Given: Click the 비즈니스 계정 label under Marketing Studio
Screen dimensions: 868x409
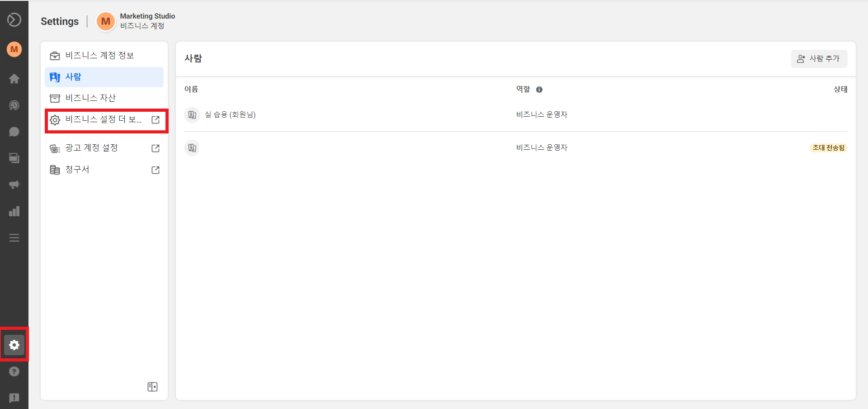Looking at the screenshot, I should pos(142,26).
